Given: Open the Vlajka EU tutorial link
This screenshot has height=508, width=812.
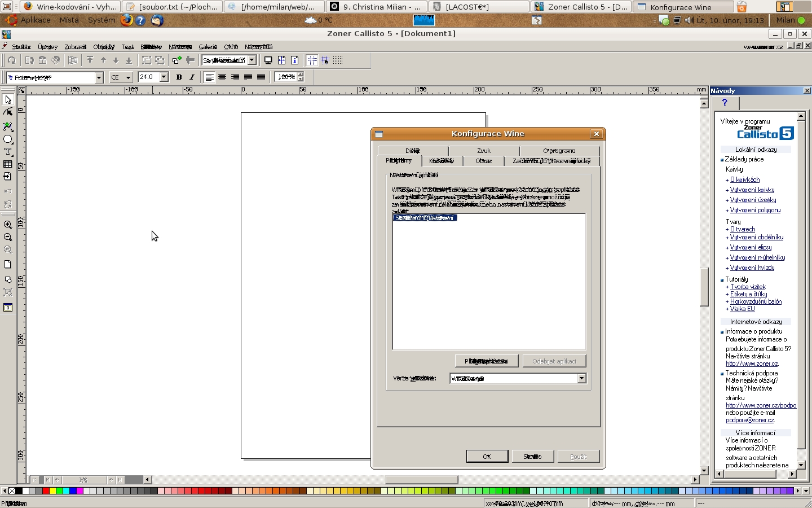Looking at the screenshot, I should [x=742, y=309].
